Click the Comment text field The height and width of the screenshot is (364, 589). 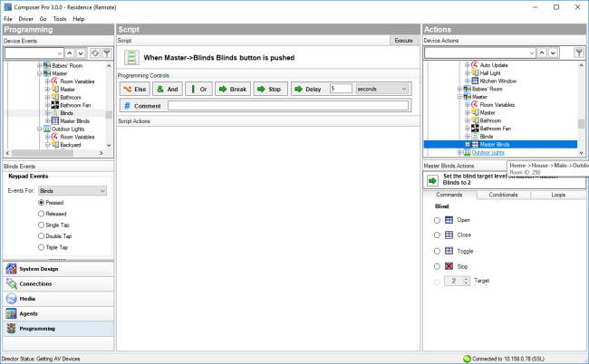click(x=288, y=106)
